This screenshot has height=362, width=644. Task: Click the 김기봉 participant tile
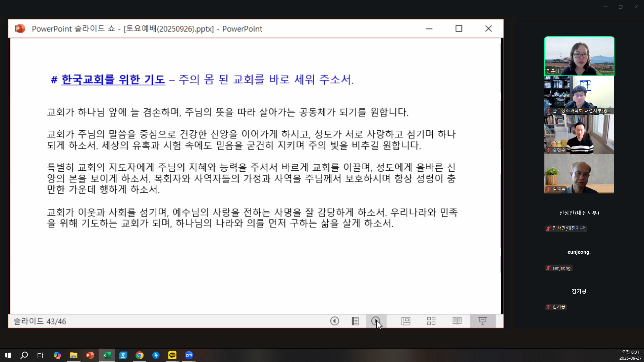(x=579, y=292)
